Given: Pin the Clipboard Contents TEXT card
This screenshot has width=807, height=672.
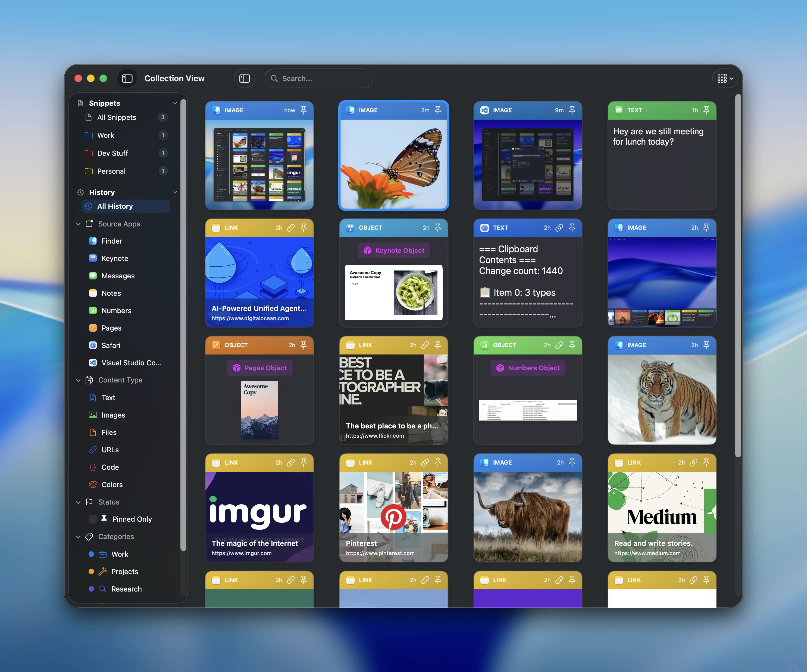Looking at the screenshot, I should (x=572, y=228).
